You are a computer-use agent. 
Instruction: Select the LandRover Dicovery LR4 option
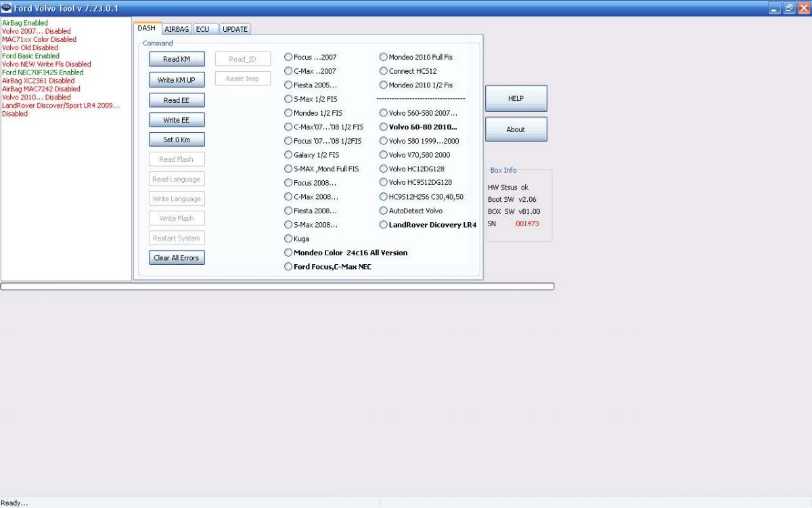click(428, 225)
